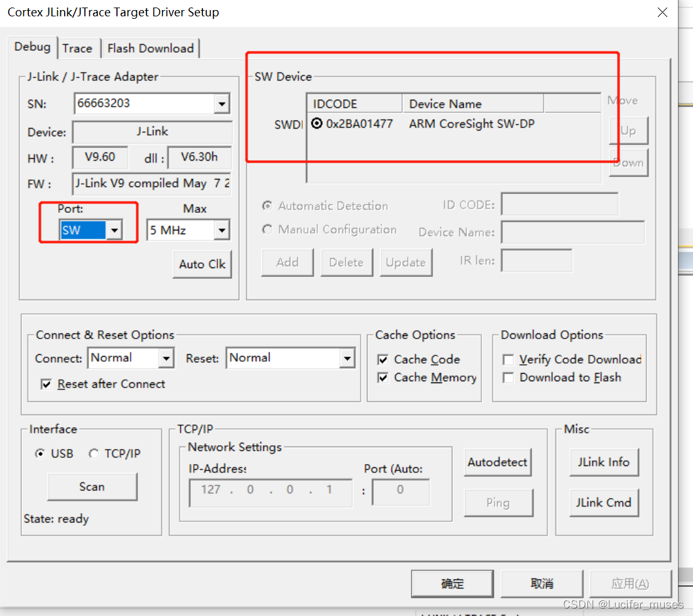The width and height of the screenshot is (693, 616).
Task: Click the Auto Clk button
Action: 202,264
